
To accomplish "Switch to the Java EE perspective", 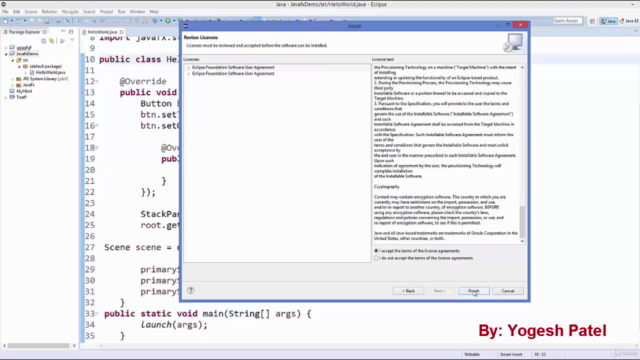I will 630,21.
